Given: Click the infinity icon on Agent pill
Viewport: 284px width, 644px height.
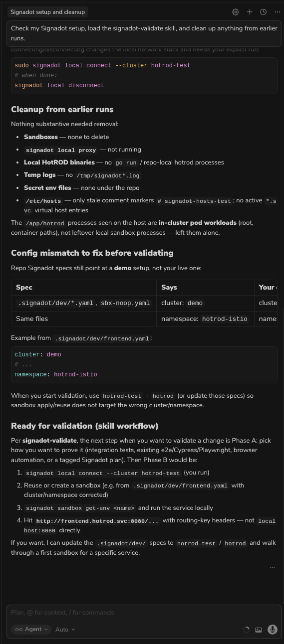Looking at the screenshot, I should point(19,630).
